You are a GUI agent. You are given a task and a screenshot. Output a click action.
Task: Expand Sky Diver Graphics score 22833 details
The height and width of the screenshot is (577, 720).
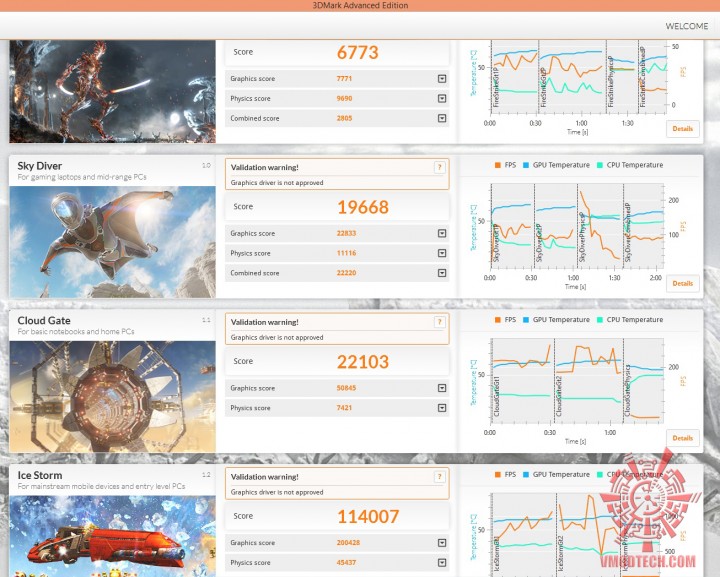coord(442,234)
